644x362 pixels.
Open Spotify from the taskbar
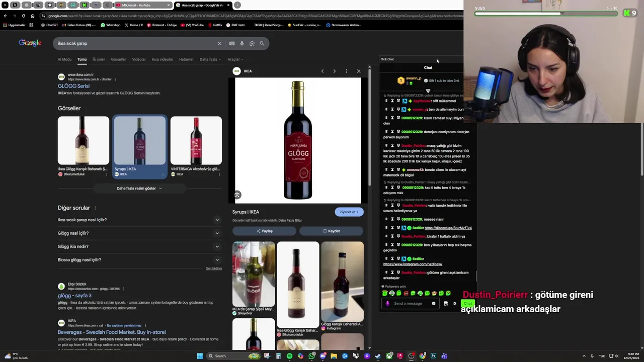289,356
